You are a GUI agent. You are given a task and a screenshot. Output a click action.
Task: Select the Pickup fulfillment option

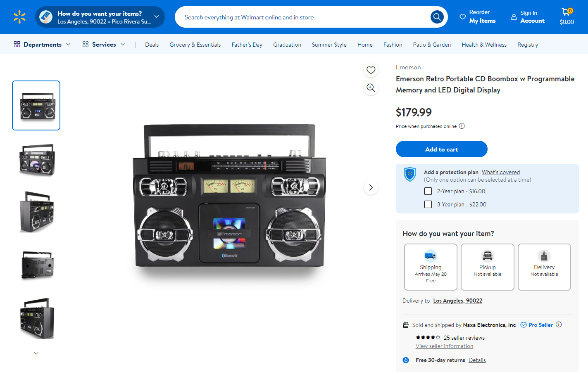click(x=488, y=267)
